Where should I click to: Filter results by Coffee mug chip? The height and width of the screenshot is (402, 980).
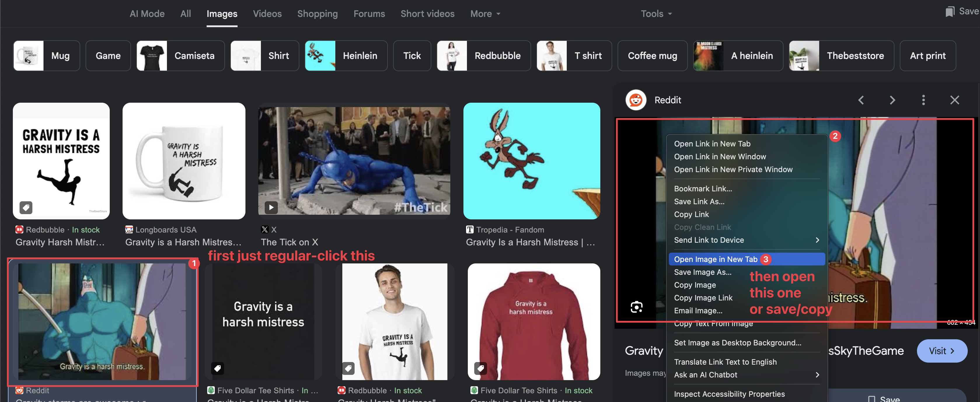point(652,56)
